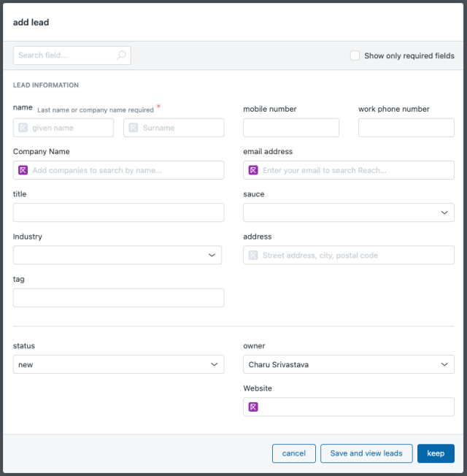This screenshot has width=467, height=476.
Task: Click the magnifier icon in search field
Action: 121,55
